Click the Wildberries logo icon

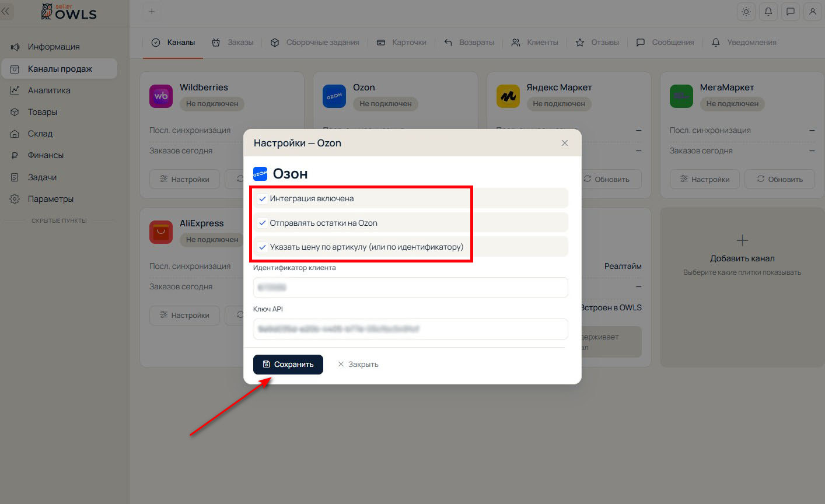(161, 96)
